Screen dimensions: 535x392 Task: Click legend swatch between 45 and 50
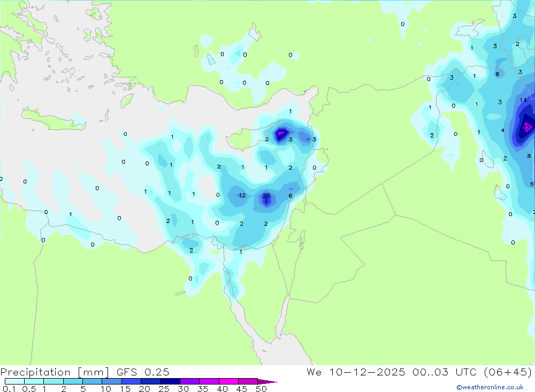click(248, 381)
